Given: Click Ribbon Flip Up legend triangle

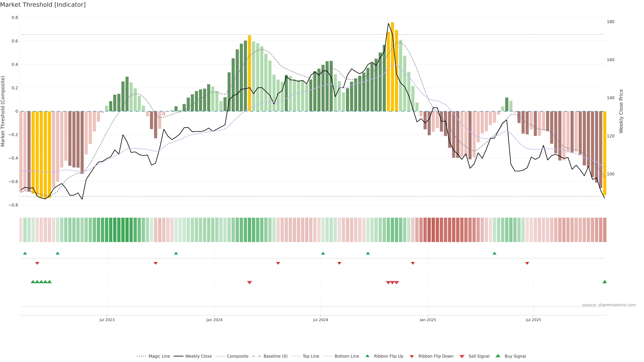Looking at the screenshot, I should (x=367, y=356).
